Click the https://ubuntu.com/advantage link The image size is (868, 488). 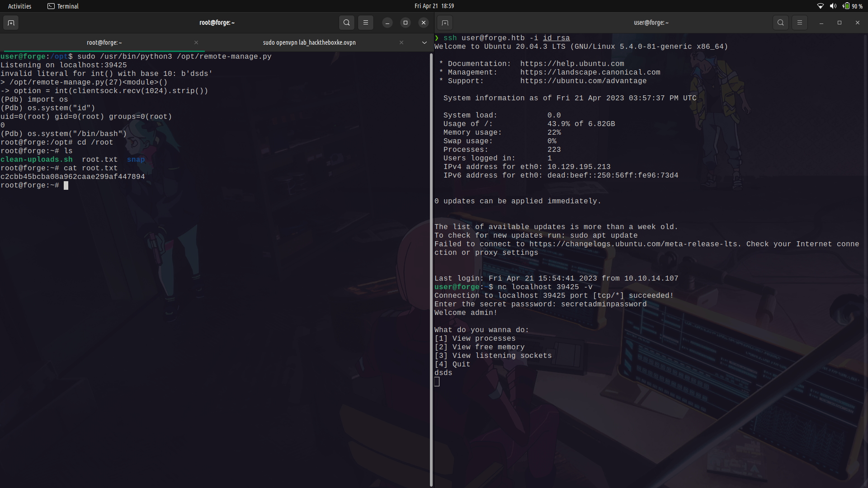(584, 81)
